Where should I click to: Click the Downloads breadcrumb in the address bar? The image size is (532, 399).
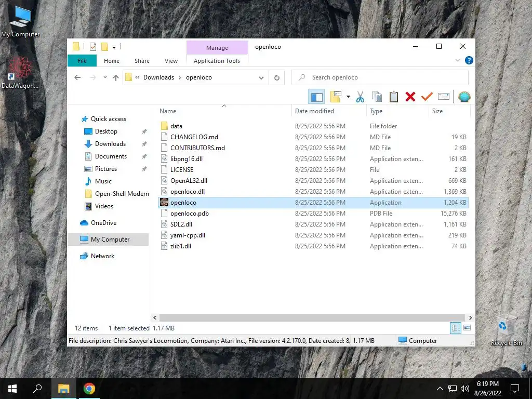(158, 77)
